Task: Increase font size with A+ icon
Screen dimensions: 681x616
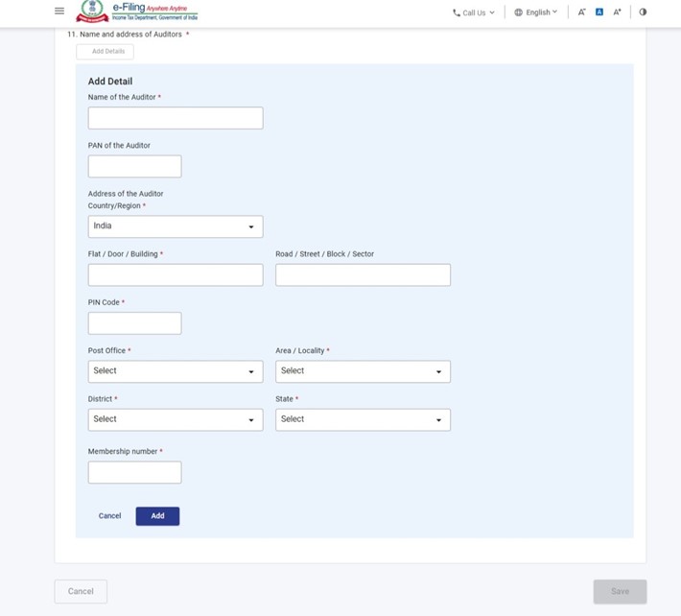Action: (x=618, y=12)
